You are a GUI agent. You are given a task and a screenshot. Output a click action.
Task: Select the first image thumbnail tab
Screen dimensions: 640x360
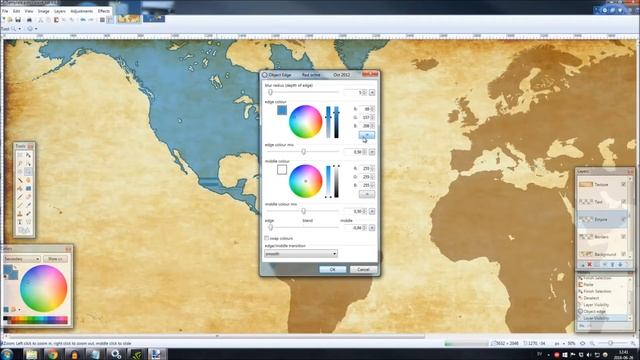[x=129, y=19]
